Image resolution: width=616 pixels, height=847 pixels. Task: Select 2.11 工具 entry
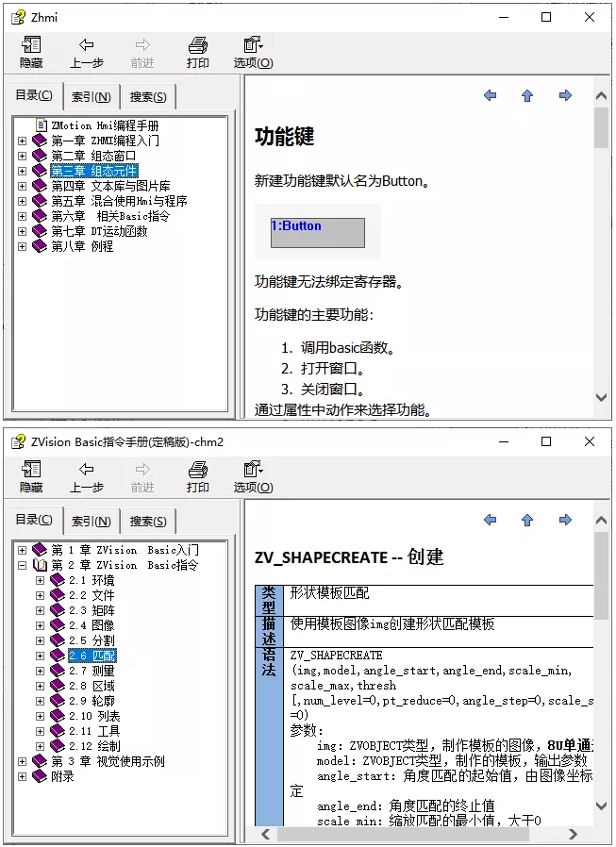point(94,731)
